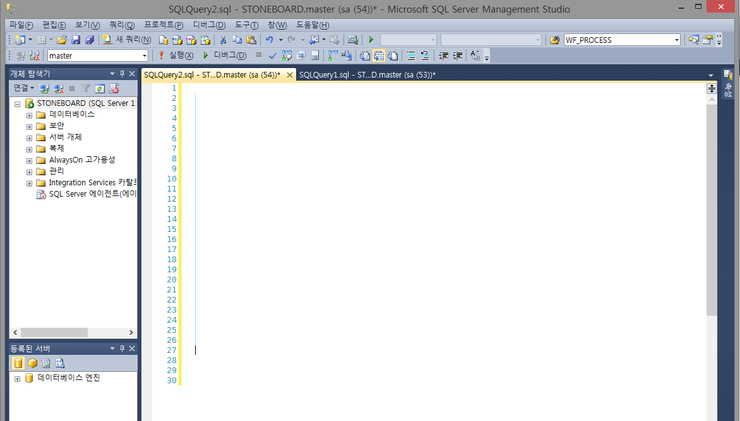Select the SQL Server 에이전트 tree item
740x421 pixels.
(x=92, y=194)
